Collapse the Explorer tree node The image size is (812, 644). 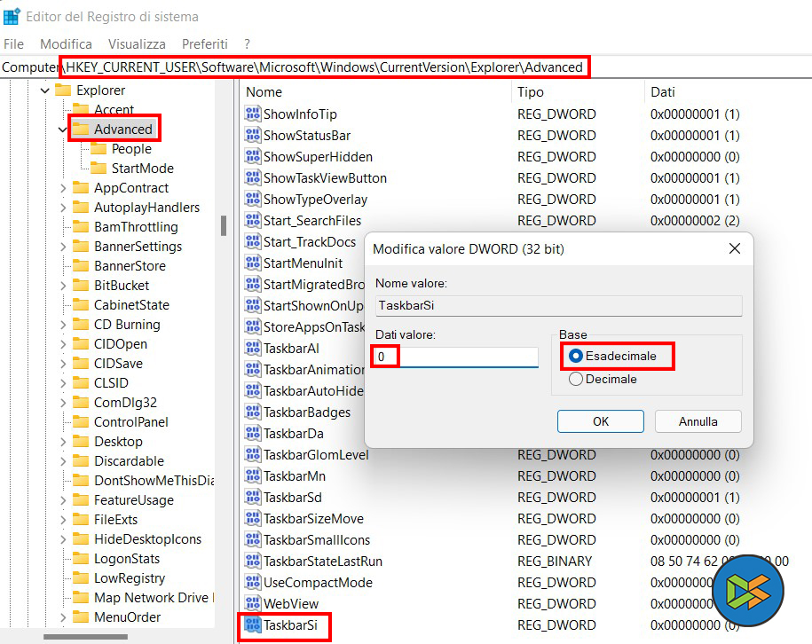45,90
